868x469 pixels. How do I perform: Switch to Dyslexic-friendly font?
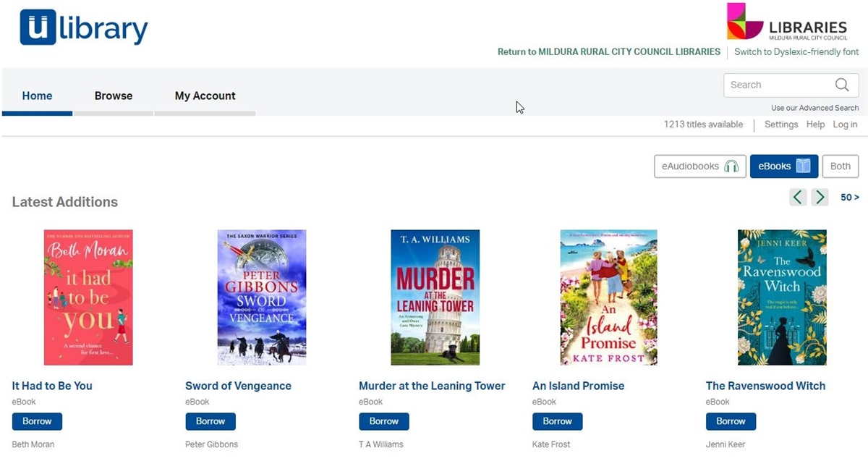click(x=796, y=51)
